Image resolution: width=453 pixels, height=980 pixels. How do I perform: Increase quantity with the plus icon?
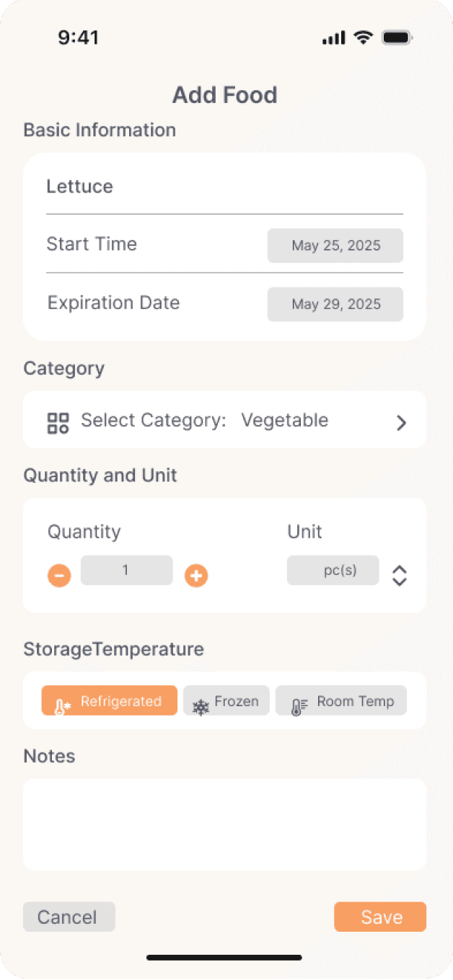[x=196, y=576]
